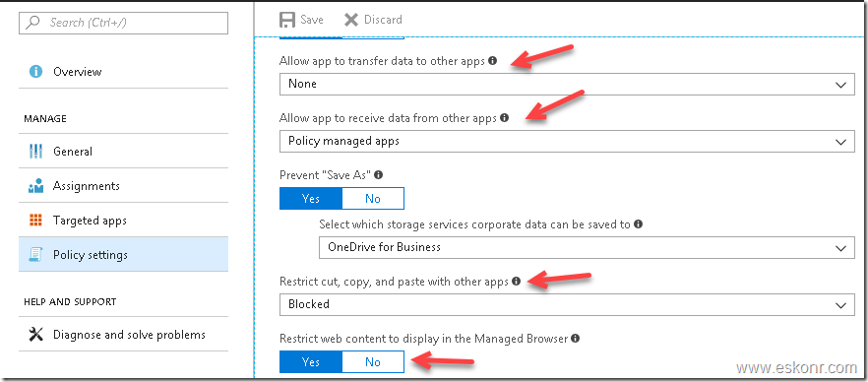The width and height of the screenshot is (868, 382).
Task: Focus the Search (Ctrl+/) input field
Action: click(x=123, y=23)
